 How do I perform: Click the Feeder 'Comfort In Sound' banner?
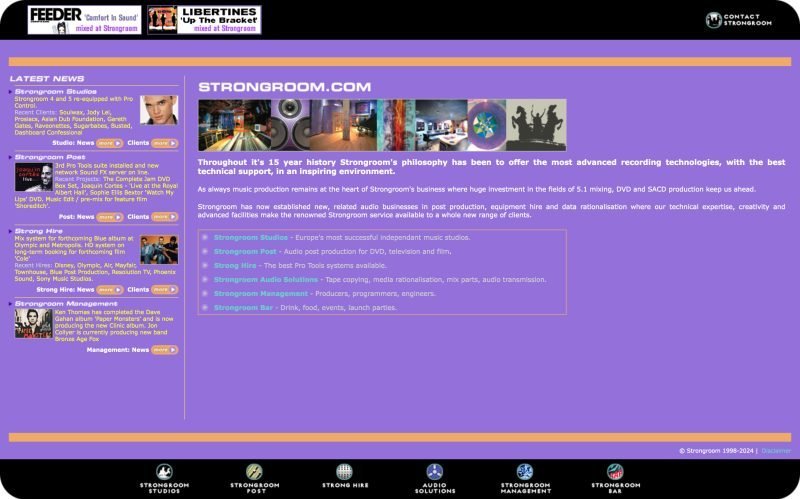point(84,20)
